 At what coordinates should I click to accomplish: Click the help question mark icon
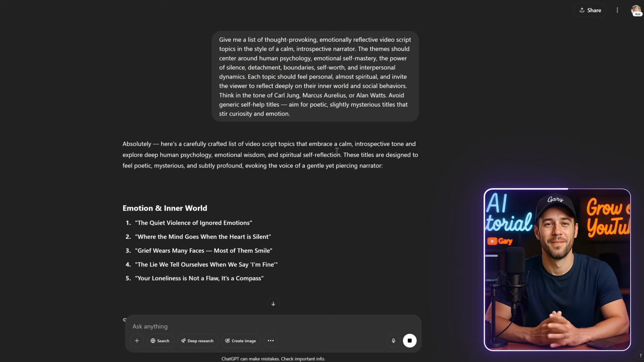click(640, 356)
